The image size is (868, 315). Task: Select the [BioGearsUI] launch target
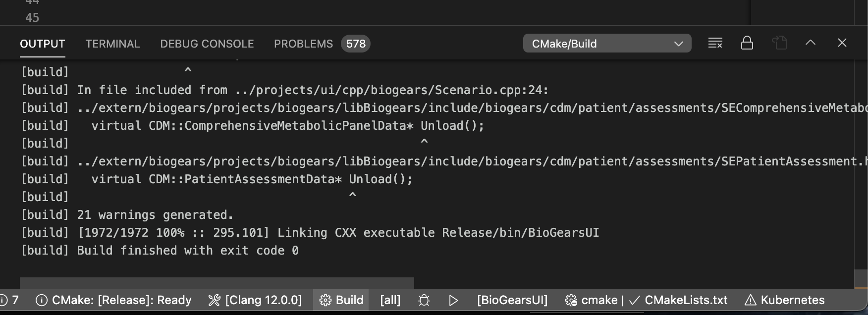512,300
